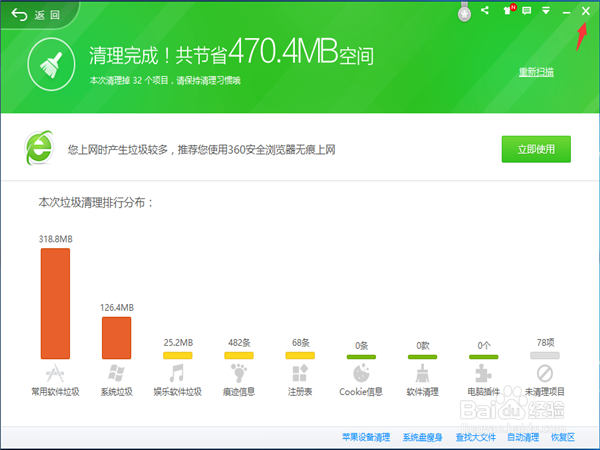Click the 重新扫描 rescan link

(536, 72)
